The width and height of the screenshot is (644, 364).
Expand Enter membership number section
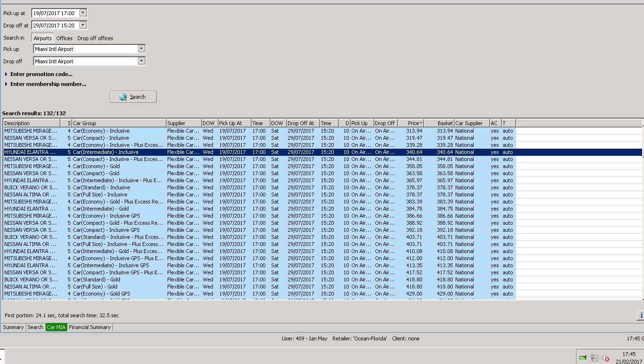[x=45, y=84]
